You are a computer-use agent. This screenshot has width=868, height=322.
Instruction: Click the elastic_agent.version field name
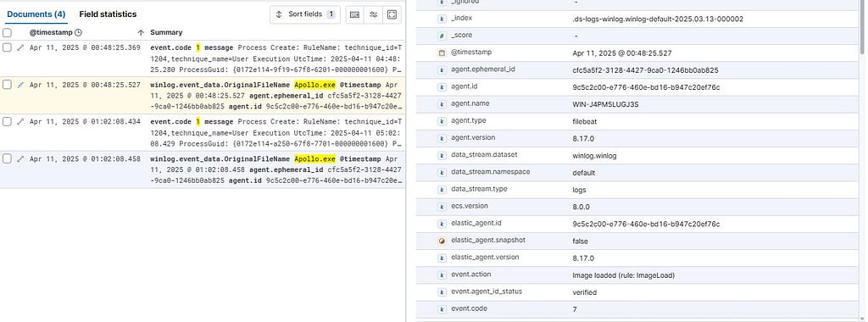pos(485,258)
